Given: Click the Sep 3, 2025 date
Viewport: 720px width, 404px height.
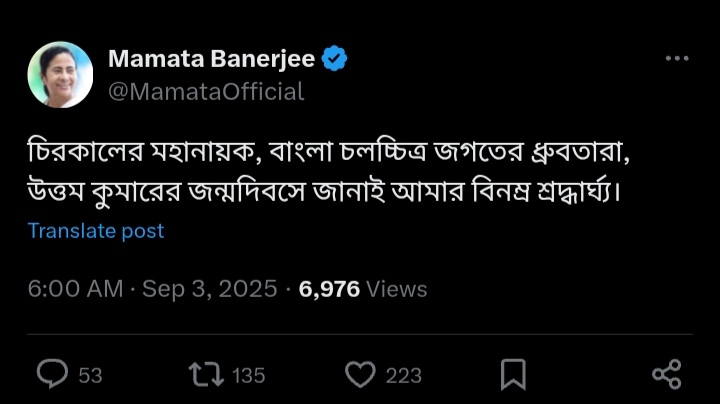Looking at the screenshot, I should 210,289.
